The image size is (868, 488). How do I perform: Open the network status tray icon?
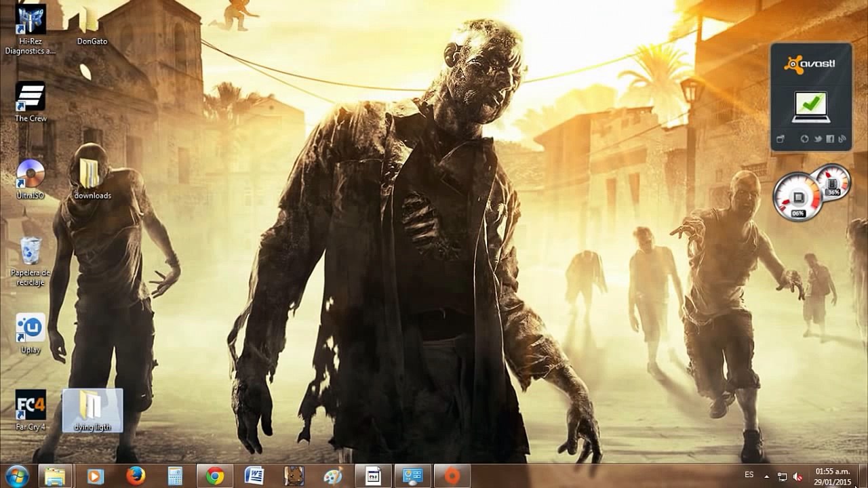click(783, 476)
